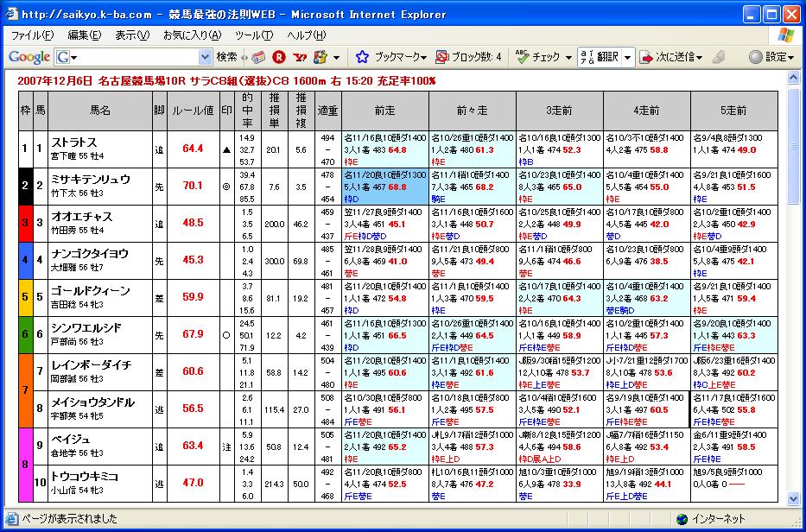
Task: Click the black frame 2 color cell
Action: click(x=25, y=187)
